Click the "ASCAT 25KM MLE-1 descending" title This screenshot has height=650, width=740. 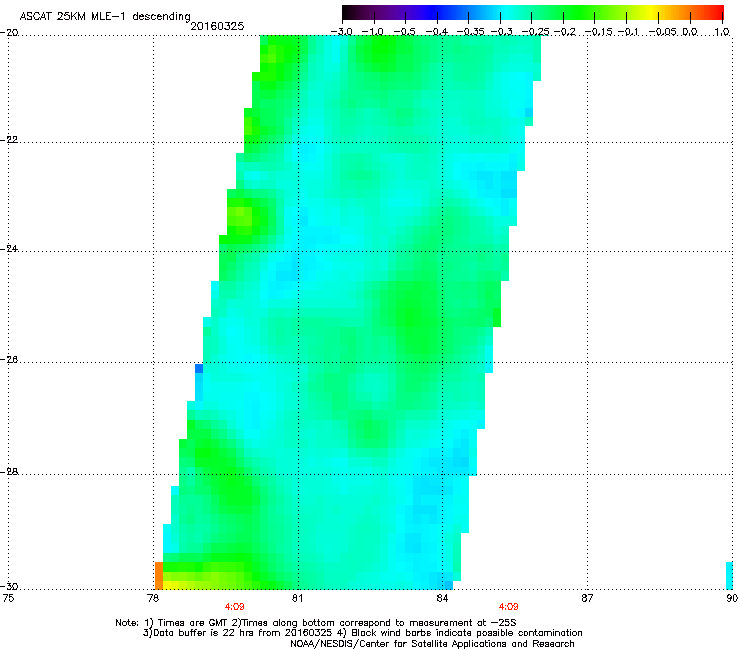105,17
